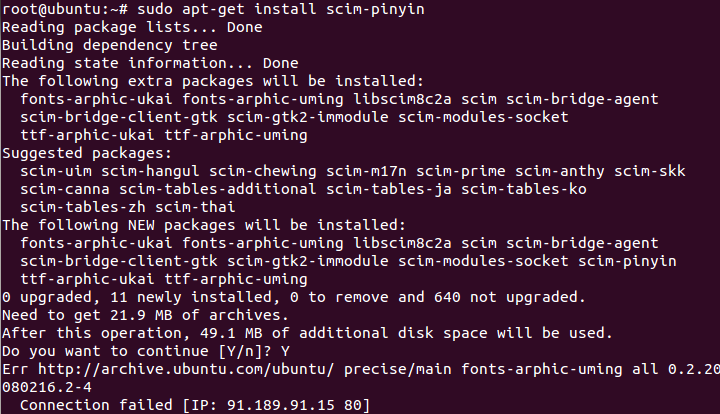Screen dimensions: 720x414
Task: Click 'Need to get 21.9 MB of archives' line
Action: 145,315
